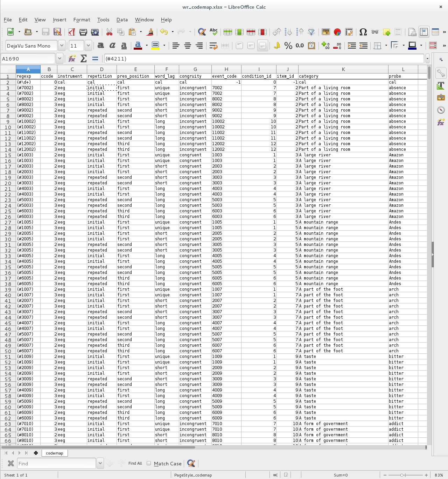Open the Insert menu
This screenshot has height=479, width=448.
(59, 20)
